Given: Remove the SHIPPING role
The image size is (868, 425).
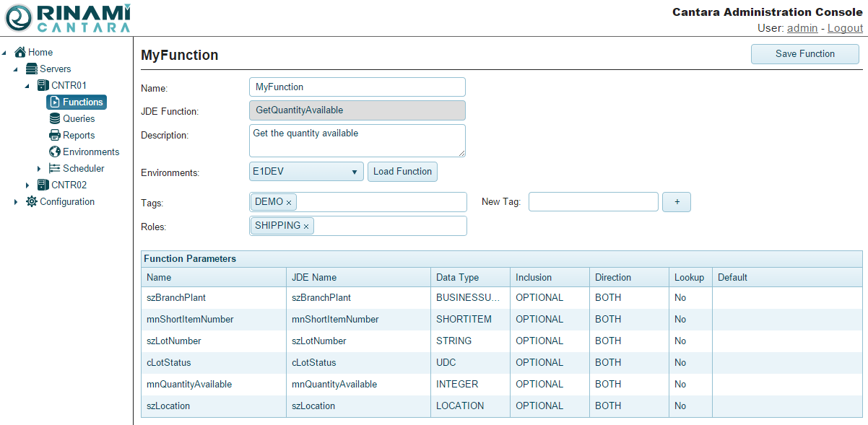Looking at the screenshot, I should click(x=306, y=227).
